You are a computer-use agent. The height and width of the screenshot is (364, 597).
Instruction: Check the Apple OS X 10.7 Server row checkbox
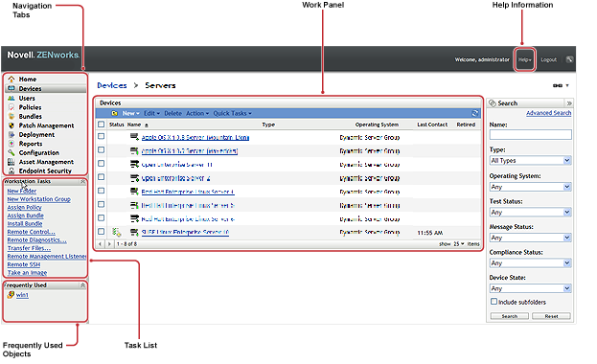(101, 150)
